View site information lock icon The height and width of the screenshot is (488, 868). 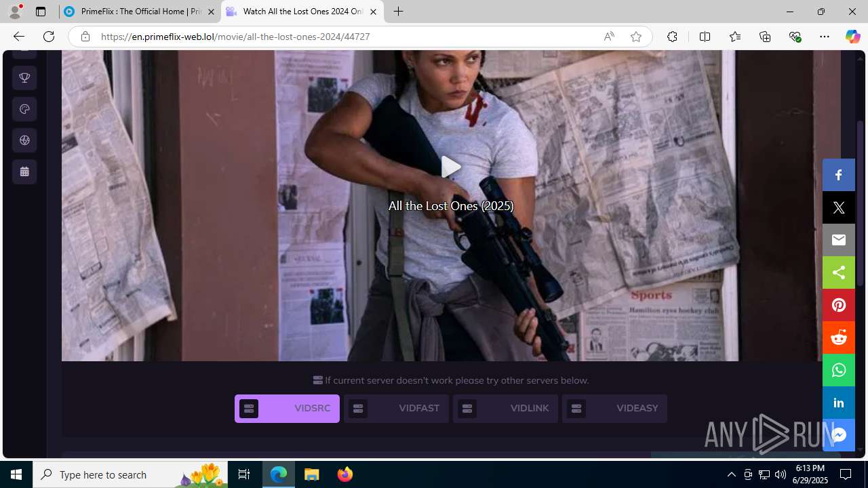[85, 37]
